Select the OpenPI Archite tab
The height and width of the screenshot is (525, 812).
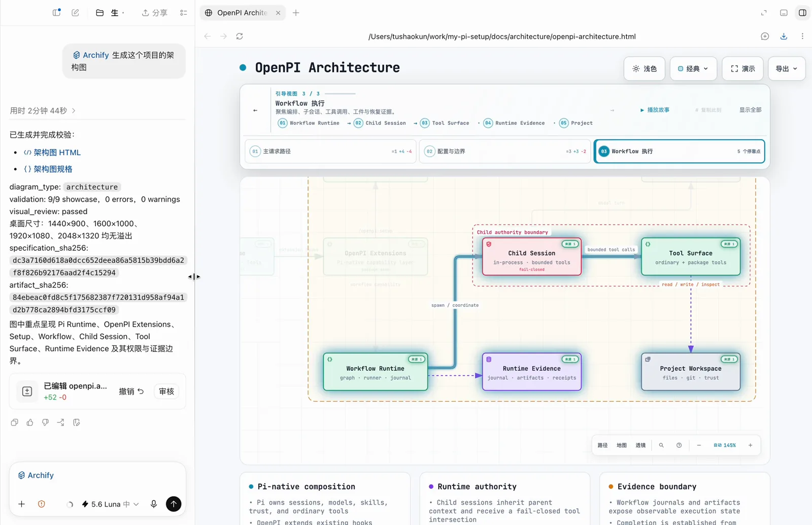(x=243, y=13)
